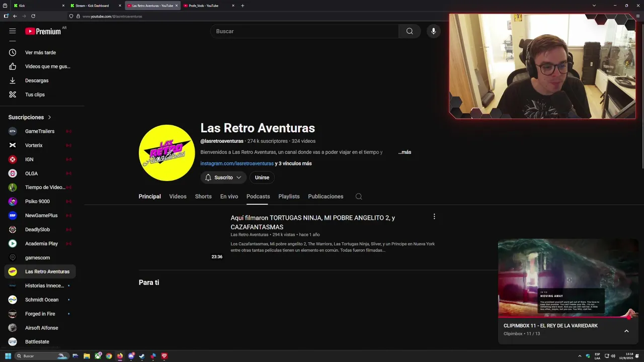Open Google Chrome from the taskbar
The height and width of the screenshot is (362, 644).
tap(109, 356)
